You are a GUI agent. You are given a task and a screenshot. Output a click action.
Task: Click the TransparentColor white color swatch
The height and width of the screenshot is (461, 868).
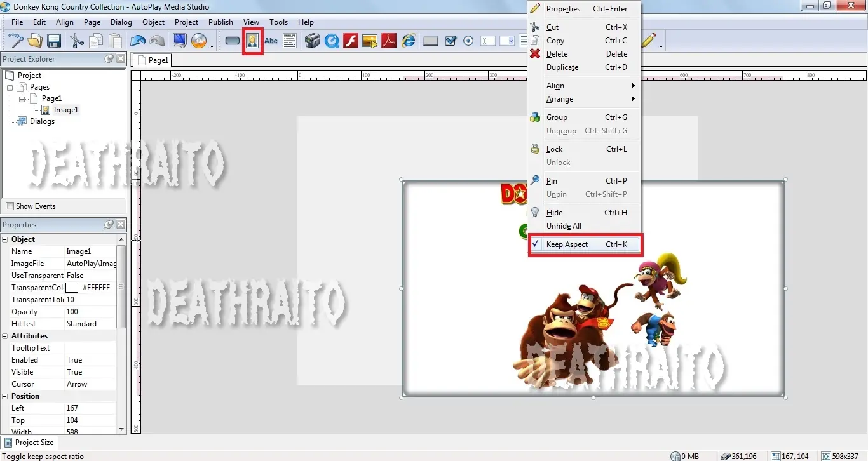pyautogui.click(x=72, y=288)
